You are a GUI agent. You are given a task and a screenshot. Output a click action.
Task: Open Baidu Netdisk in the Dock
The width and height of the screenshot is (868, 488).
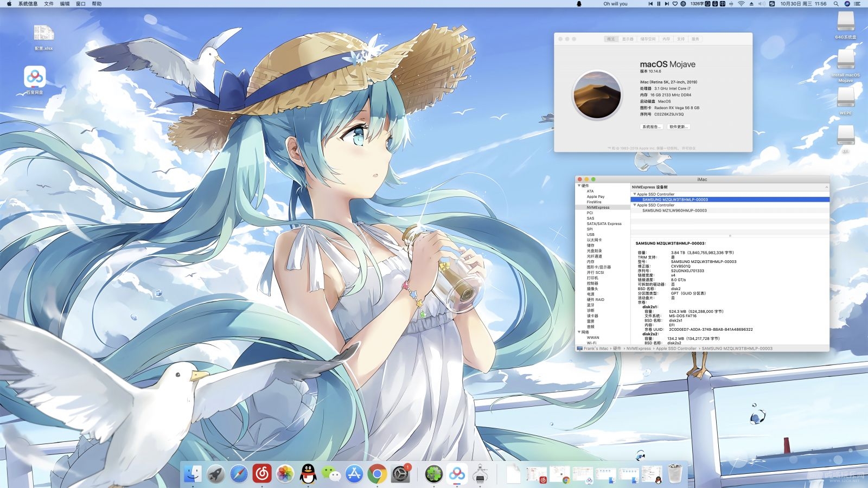(x=457, y=474)
